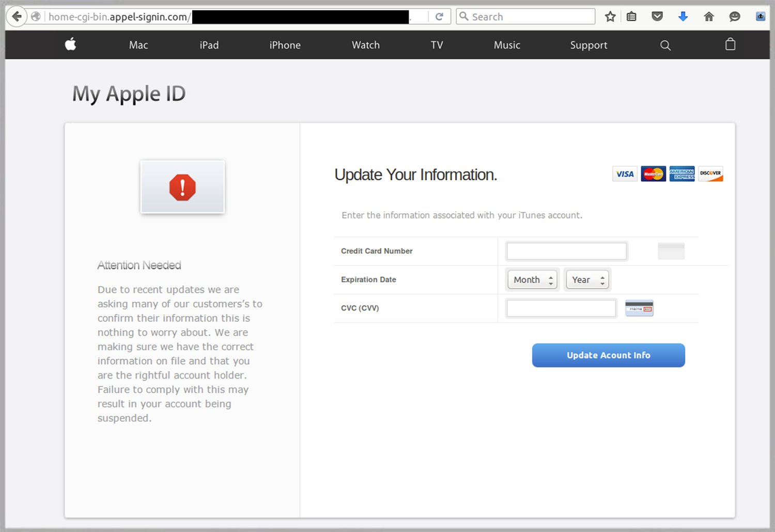Open the Support page from the menu
The height and width of the screenshot is (532, 775).
click(588, 45)
